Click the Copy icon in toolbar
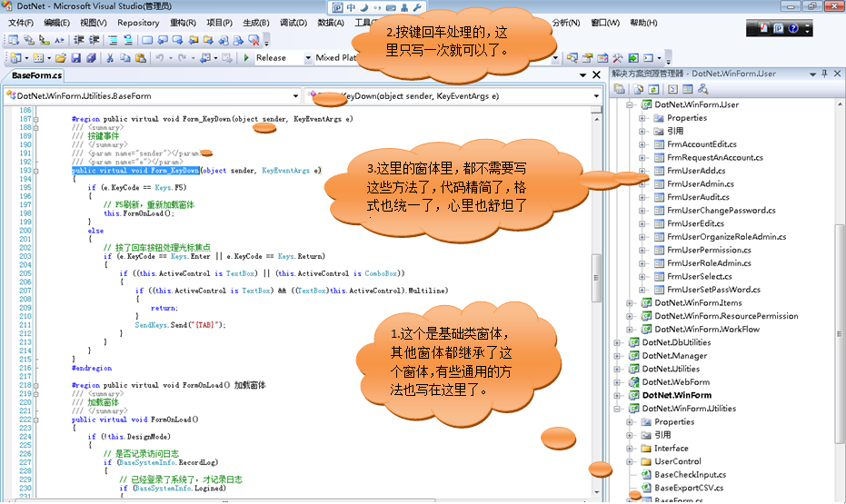 [x=125, y=58]
